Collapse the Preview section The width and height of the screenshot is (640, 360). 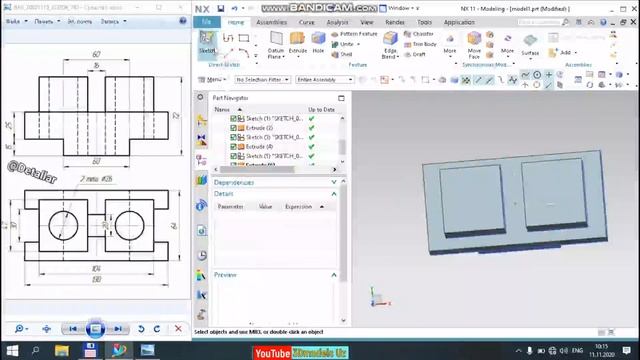click(334, 275)
